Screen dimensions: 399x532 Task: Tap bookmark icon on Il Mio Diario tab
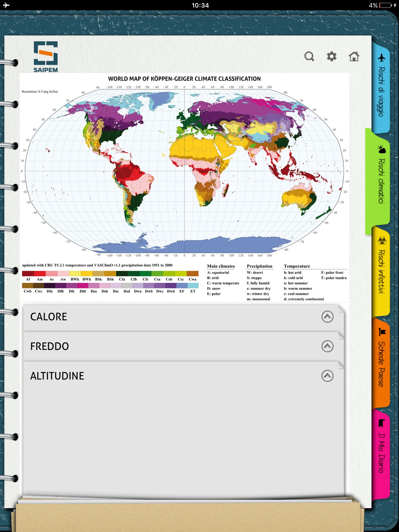click(381, 423)
